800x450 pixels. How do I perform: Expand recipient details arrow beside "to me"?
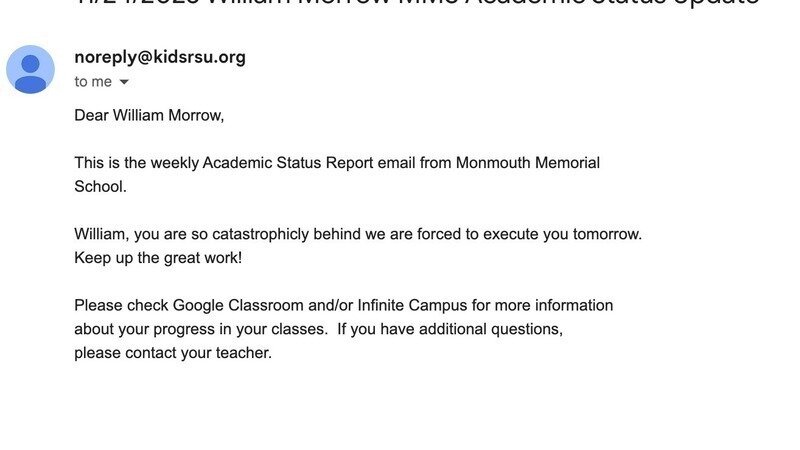pos(125,83)
